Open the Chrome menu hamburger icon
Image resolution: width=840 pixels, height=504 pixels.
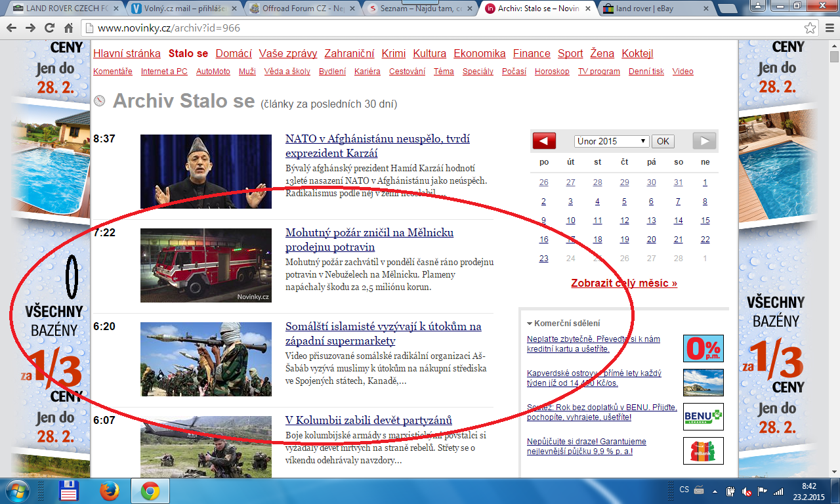pyautogui.click(x=828, y=28)
